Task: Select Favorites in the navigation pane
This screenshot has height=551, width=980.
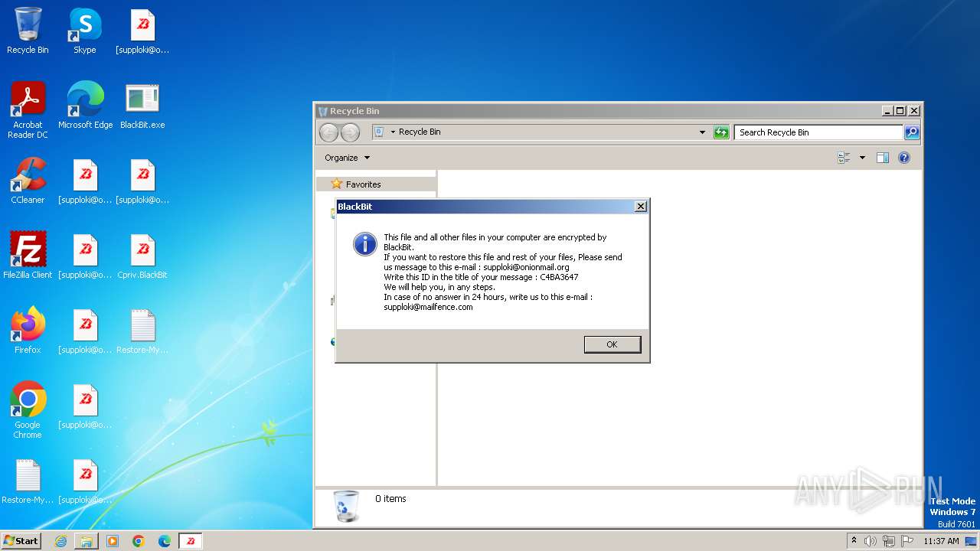Action: (x=363, y=184)
